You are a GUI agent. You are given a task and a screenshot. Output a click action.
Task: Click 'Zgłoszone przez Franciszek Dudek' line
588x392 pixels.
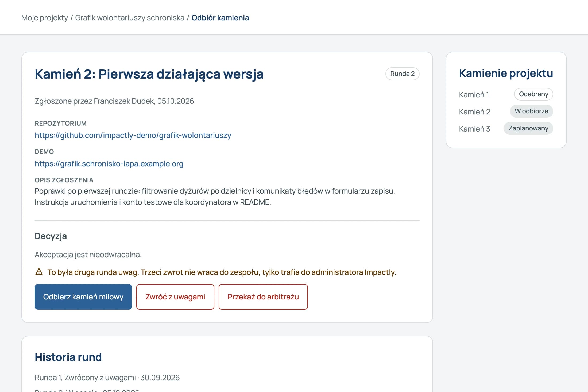point(114,101)
